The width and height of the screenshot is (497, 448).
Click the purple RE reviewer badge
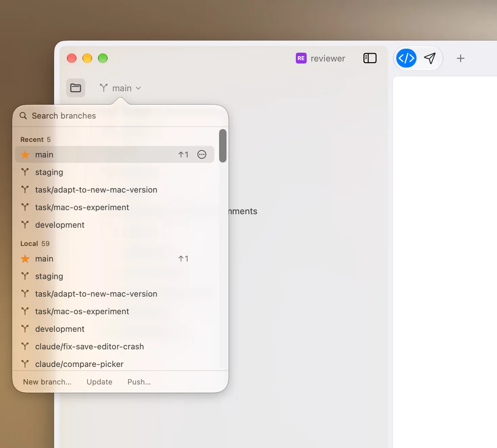[301, 58]
